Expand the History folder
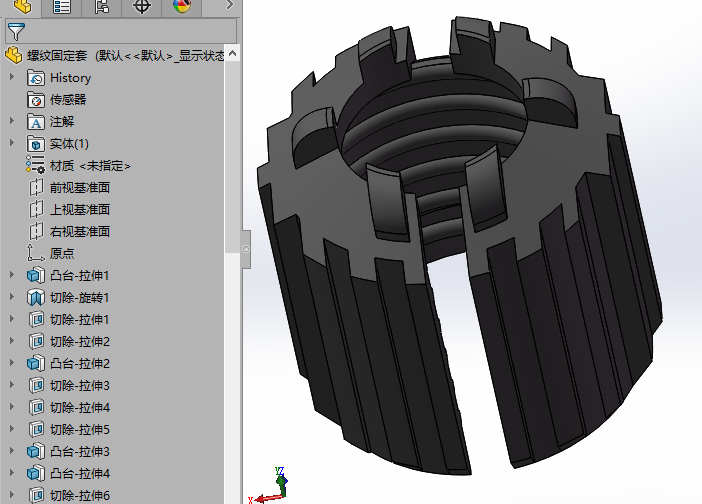The width and height of the screenshot is (702, 504). 12,77
